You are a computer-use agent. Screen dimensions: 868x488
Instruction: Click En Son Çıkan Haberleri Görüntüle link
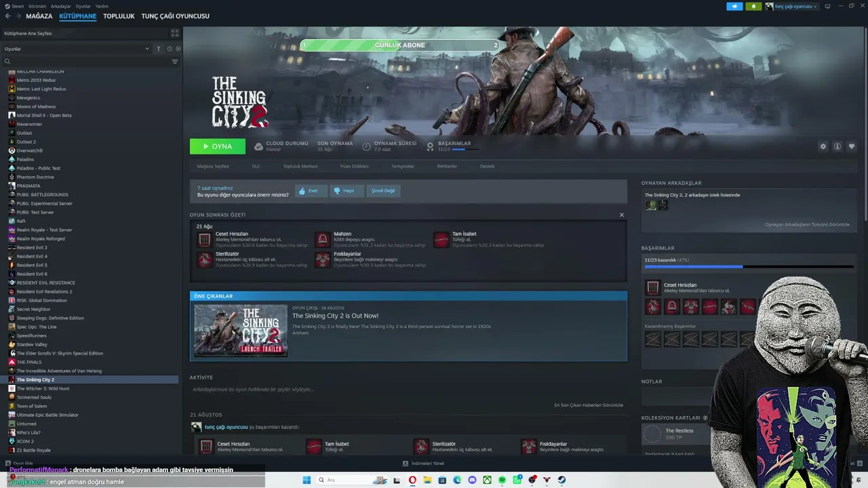(x=589, y=405)
